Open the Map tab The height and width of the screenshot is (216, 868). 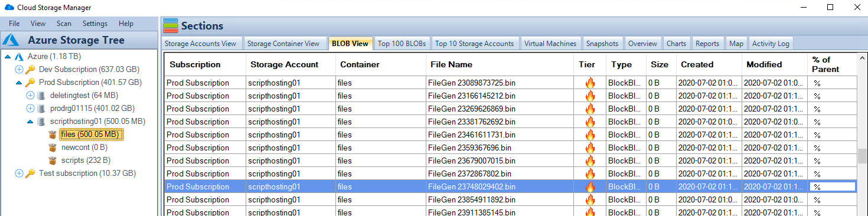(x=736, y=43)
